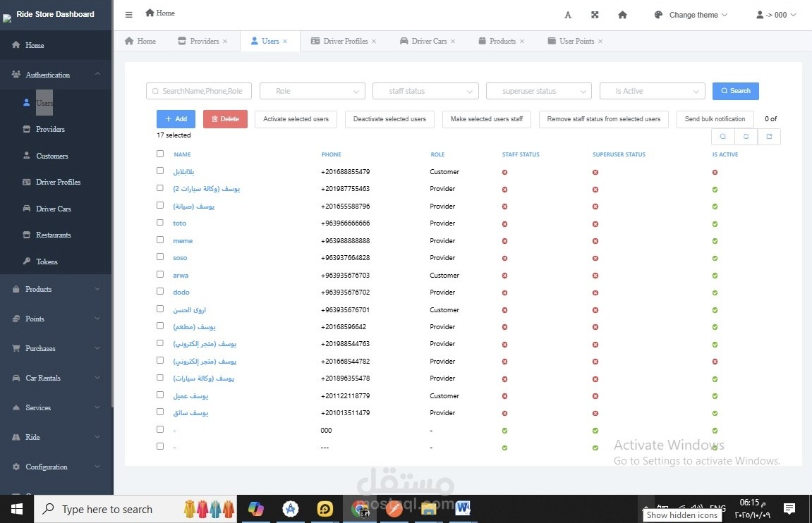Go to home via header house icon
Viewport: 812px width, 523px height.
(x=622, y=15)
